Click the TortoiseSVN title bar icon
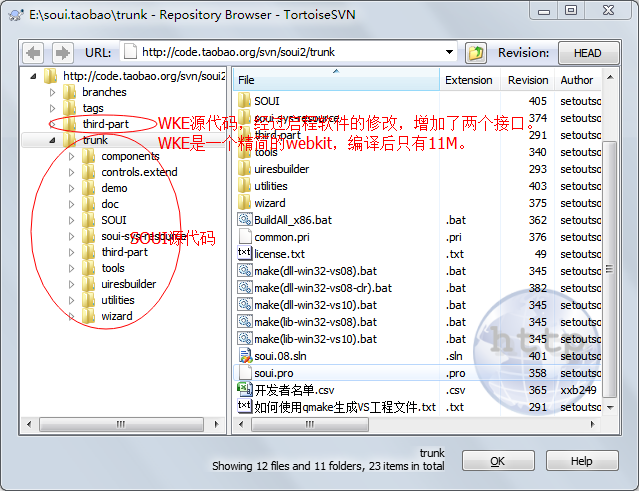Image resolution: width=639 pixels, height=491 pixels. (x=16, y=15)
